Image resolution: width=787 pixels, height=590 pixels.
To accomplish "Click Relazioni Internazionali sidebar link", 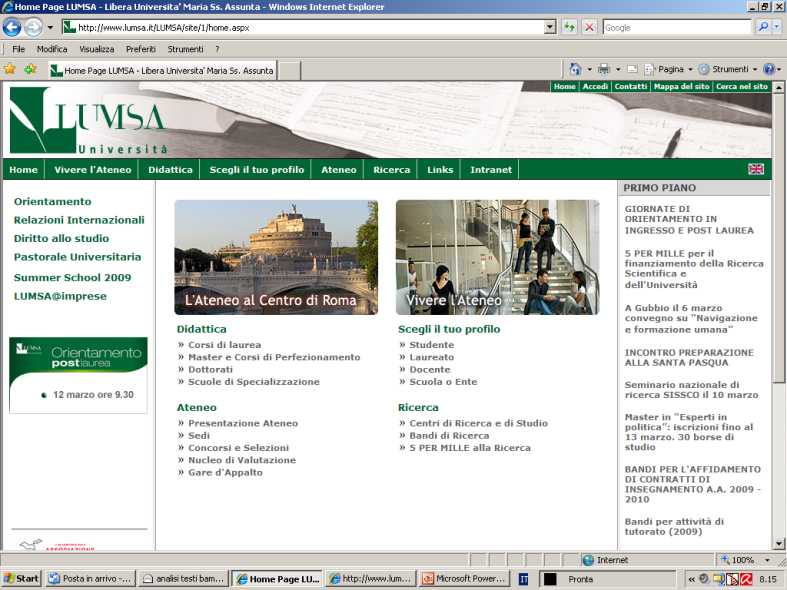I will [x=79, y=220].
